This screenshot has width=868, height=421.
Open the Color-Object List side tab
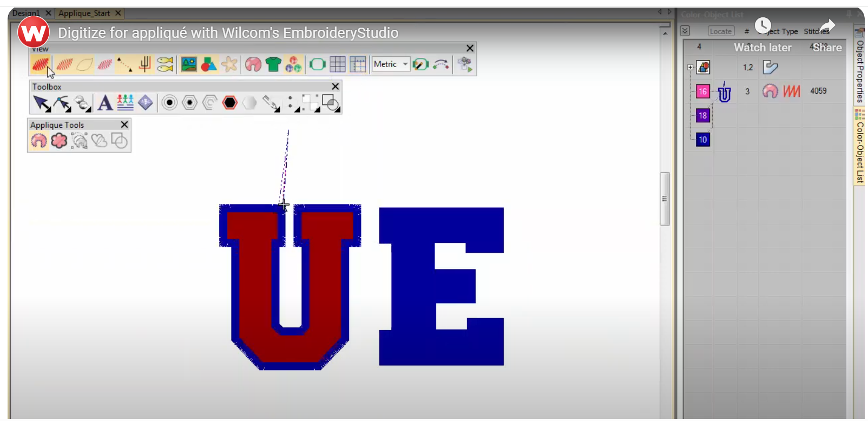[x=859, y=147]
